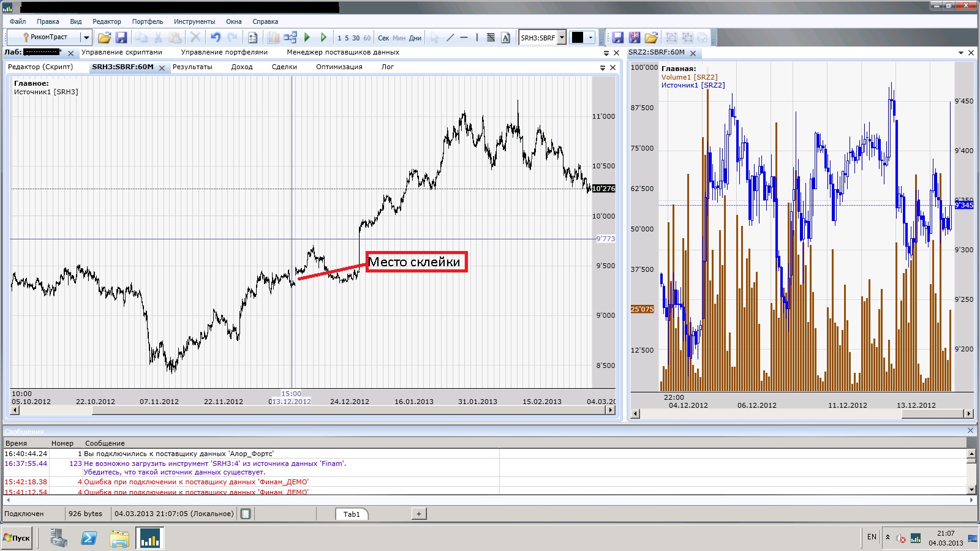
Task: Click the РикомТраст connection button
Action: coord(44,37)
